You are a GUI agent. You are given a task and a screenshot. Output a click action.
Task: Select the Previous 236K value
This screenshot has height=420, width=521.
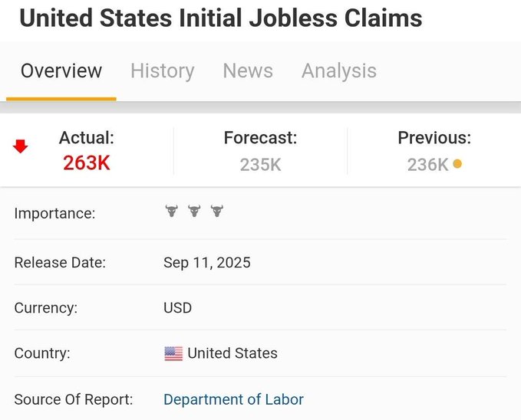coord(427,164)
